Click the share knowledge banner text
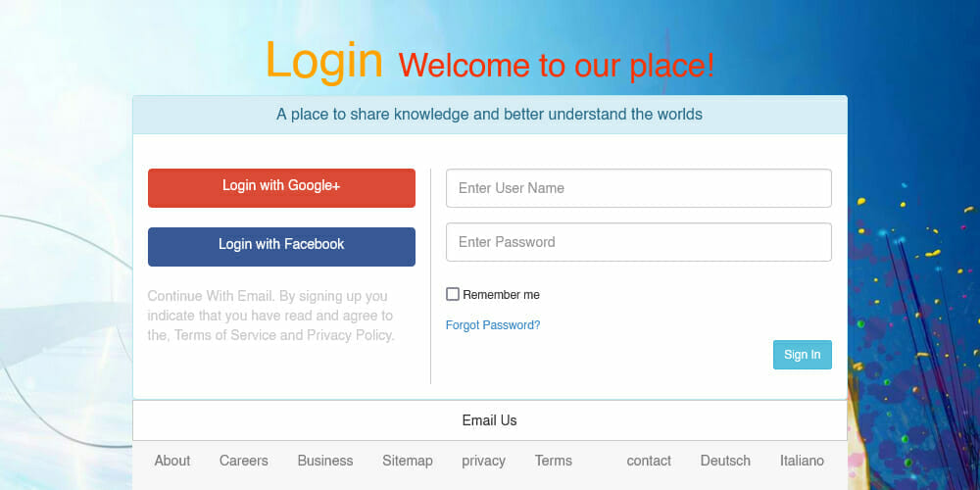Viewport: 980px width, 490px height. pos(489,115)
